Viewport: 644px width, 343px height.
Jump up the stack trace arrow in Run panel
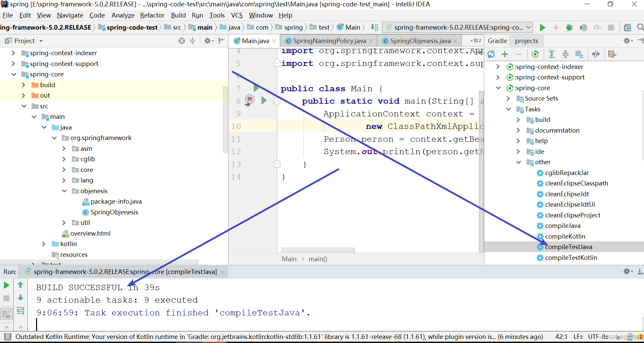pyautogui.click(x=21, y=285)
